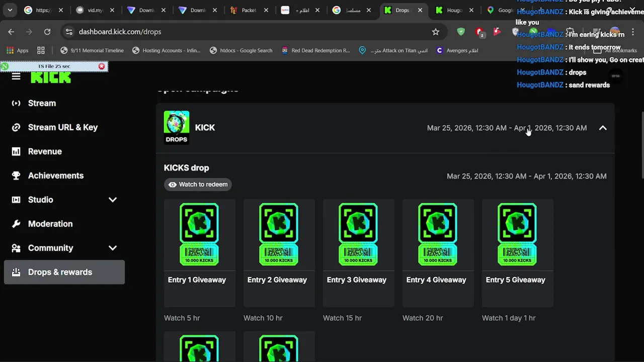Reload the page with the refresh icon
The width and height of the screenshot is (644, 362).
(47, 32)
